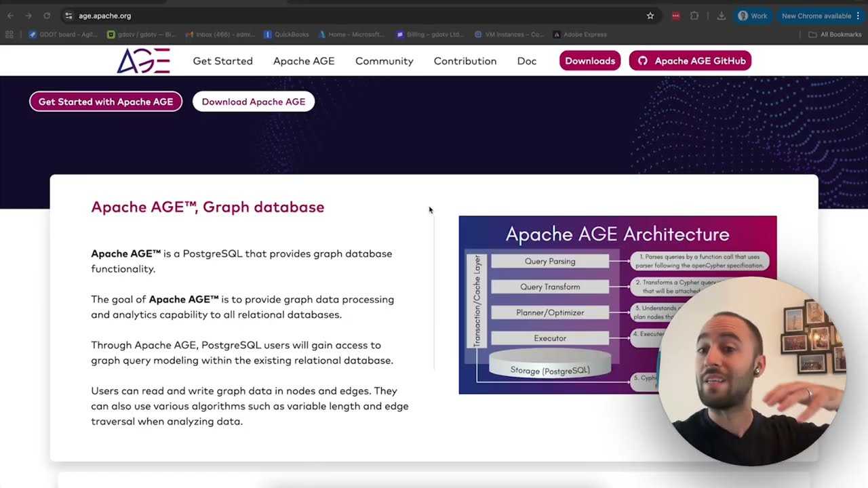Screen dimensions: 868x488
Task: Click the Storage (PostgreSQL) cylinder
Action: click(x=550, y=365)
